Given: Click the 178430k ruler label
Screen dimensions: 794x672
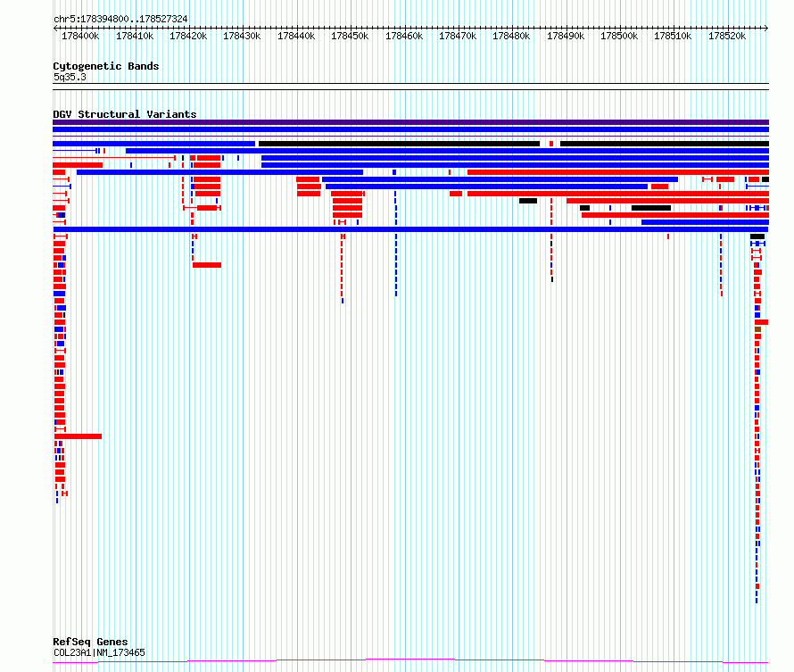Looking at the screenshot, I should coord(242,36).
